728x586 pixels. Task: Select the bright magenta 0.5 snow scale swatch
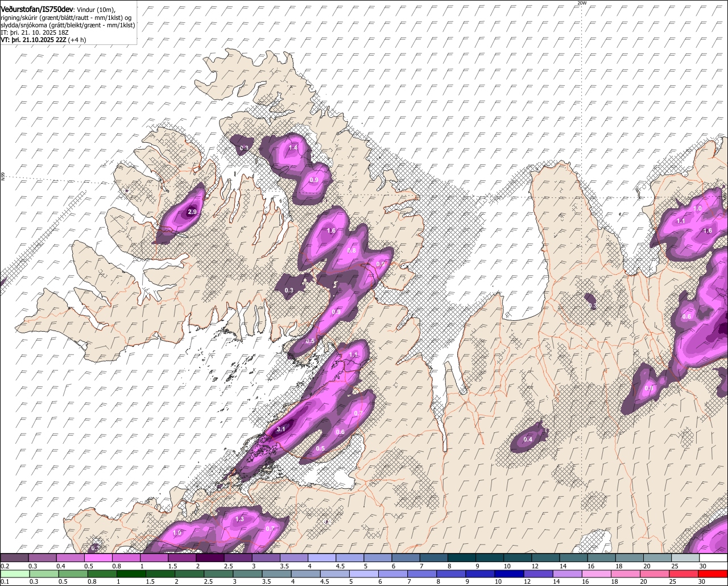coord(98,558)
